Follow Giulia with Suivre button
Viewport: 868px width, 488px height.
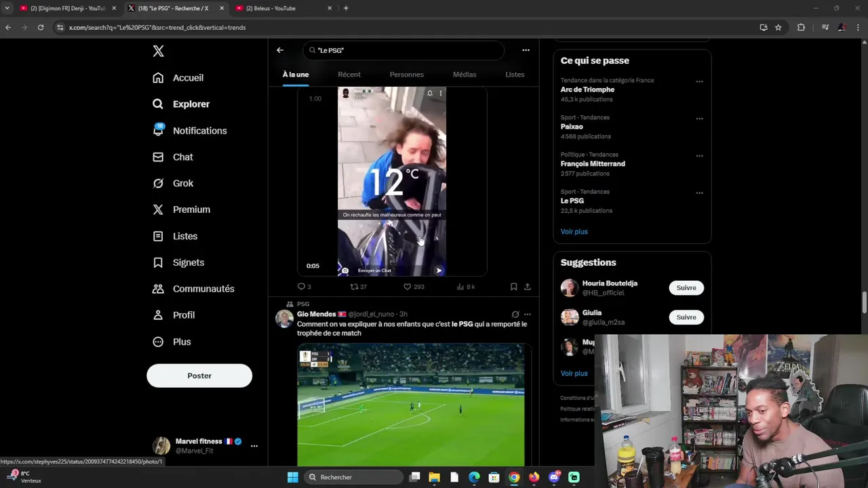[x=686, y=317]
